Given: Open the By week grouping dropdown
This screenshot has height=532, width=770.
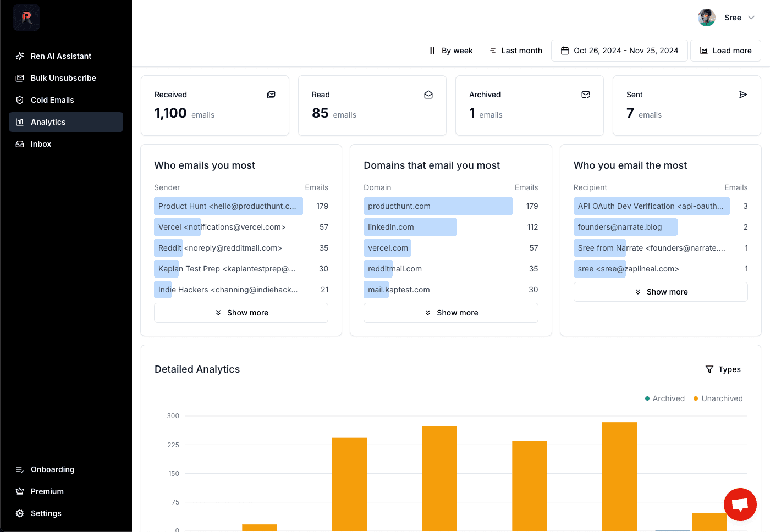Looking at the screenshot, I should click(450, 51).
